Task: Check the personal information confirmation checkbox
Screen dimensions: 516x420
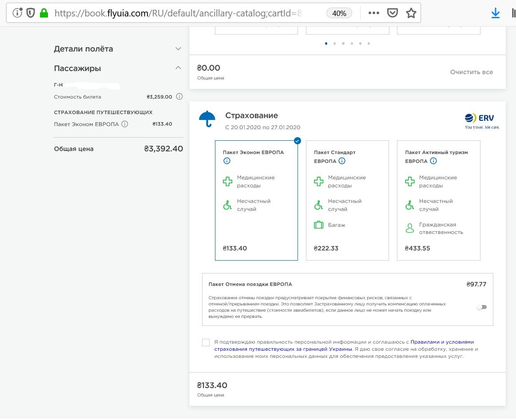Action: (206, 342)
